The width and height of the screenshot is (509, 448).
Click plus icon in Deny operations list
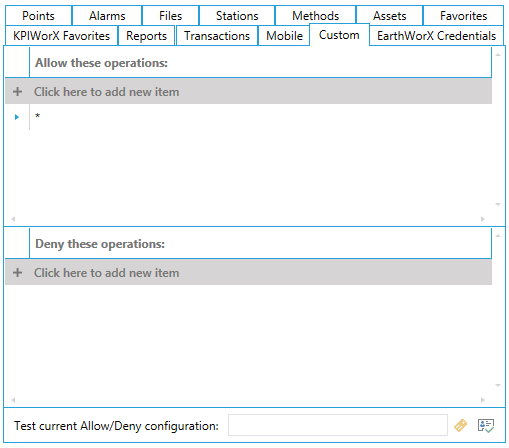[18, 273]
